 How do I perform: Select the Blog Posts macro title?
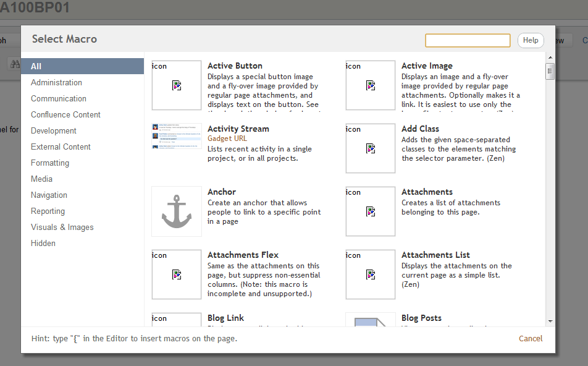pos(421,318)
